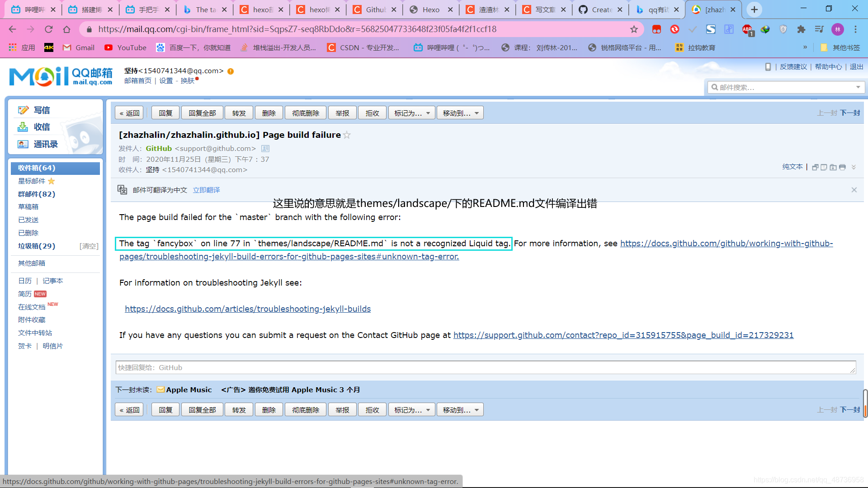Click 立即翻译 translate now link

pos(206,190)
